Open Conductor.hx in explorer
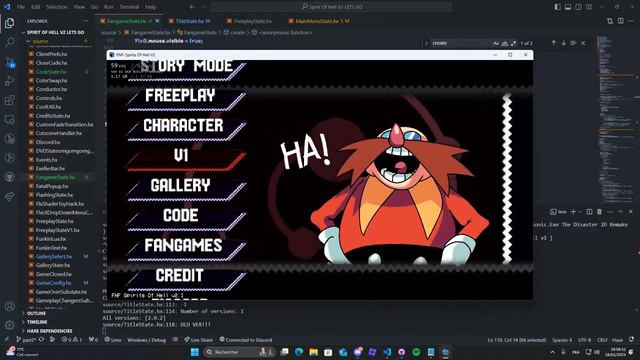640x360 pixels. pos(51,89)
